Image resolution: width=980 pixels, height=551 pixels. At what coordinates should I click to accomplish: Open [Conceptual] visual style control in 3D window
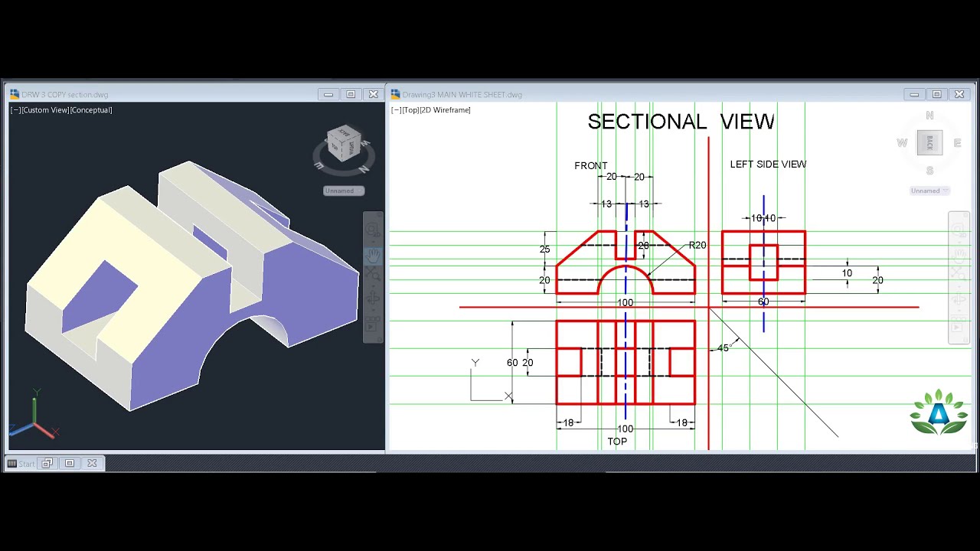click(x=91, y=110)
